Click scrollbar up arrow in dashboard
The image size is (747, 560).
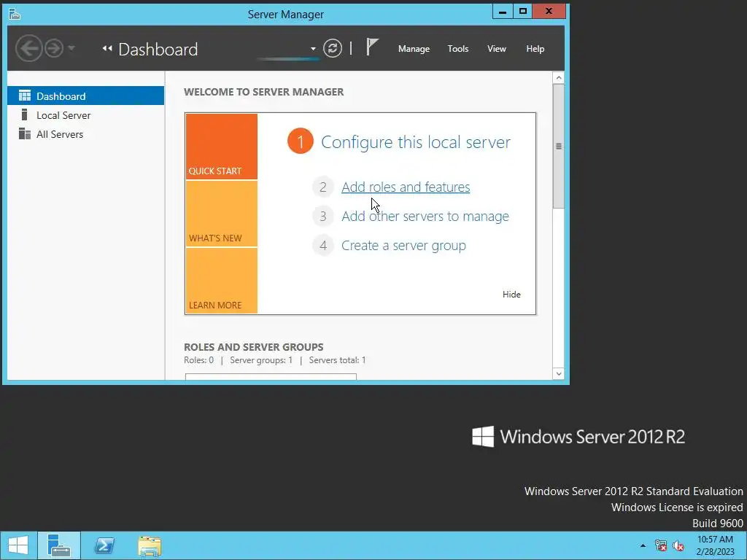point(558,78)
